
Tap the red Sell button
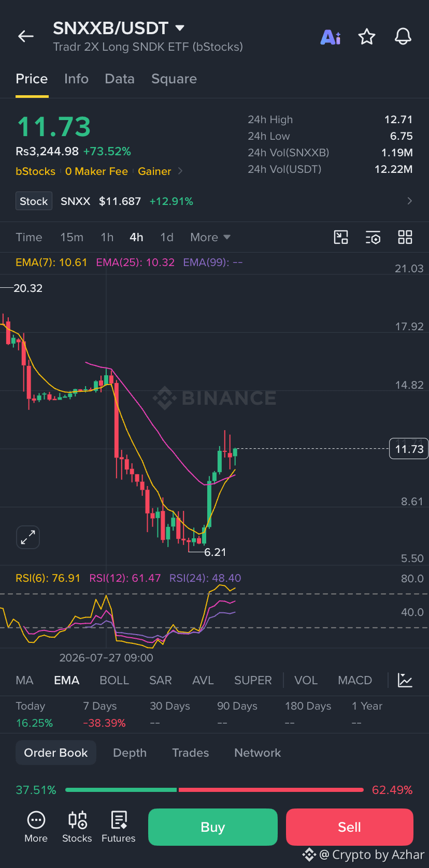pyautogui.click(x=350, y=827)
